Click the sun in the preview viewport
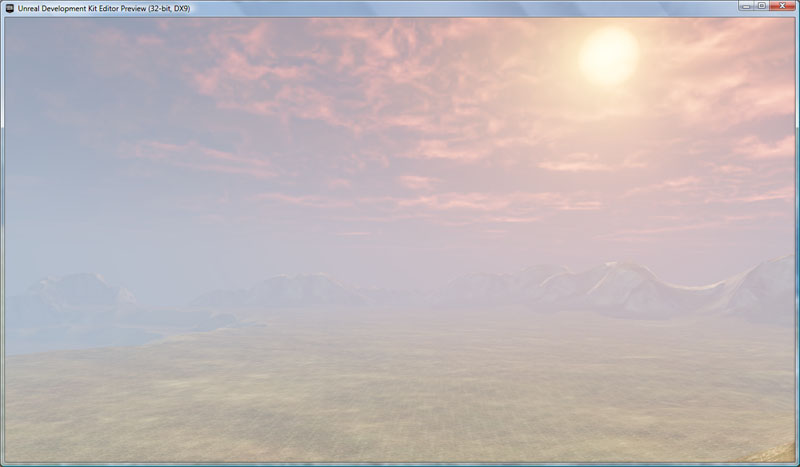Image resolution: width=800 pixels, height=467 pixels. tap(608, 55)
